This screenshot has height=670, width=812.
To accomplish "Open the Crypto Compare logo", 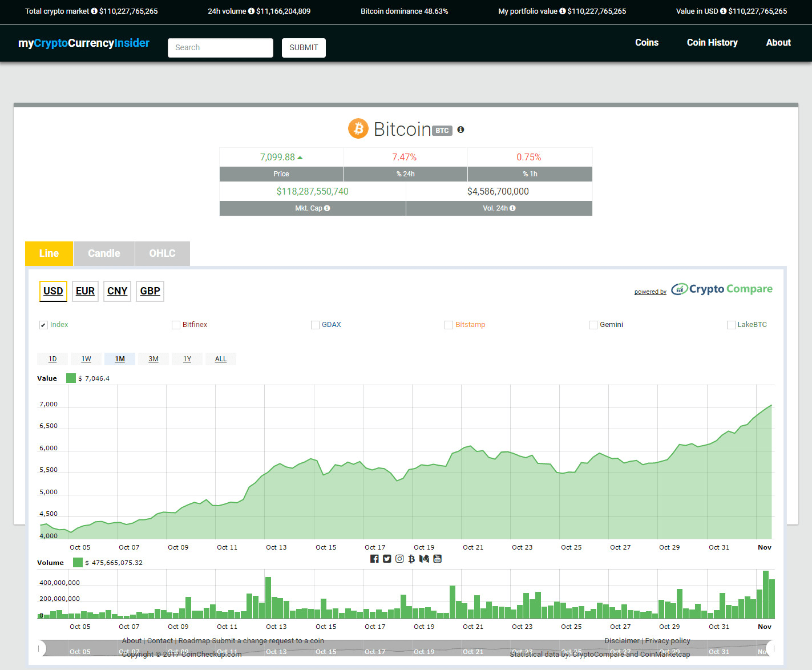I will 722,289.
